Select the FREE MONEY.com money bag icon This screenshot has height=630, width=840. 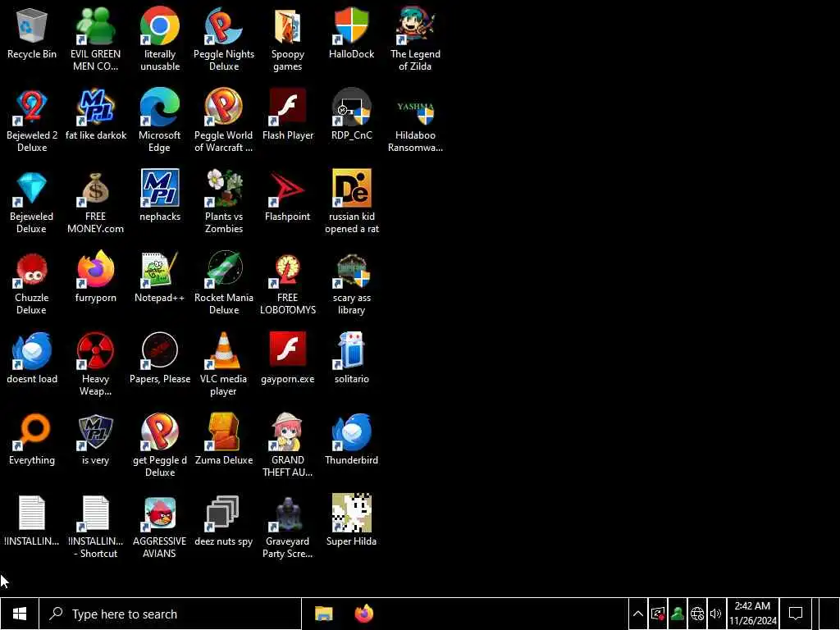95,202
